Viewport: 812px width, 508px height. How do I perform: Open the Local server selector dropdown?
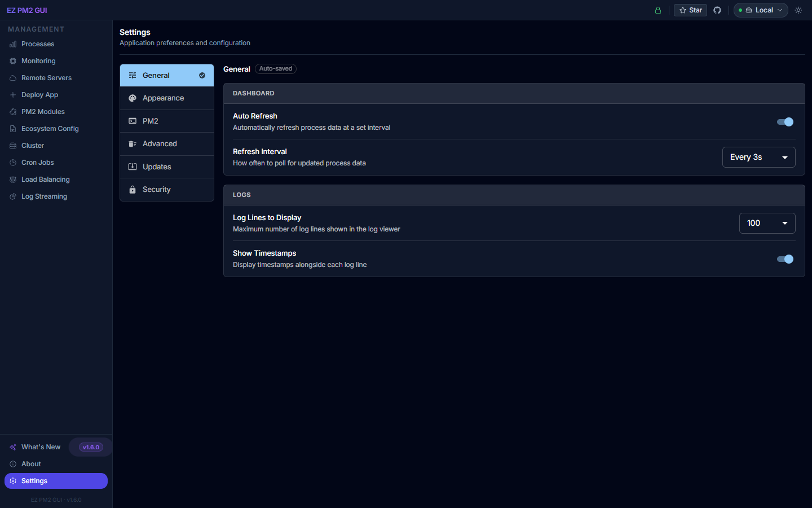[x=760, y=10]
